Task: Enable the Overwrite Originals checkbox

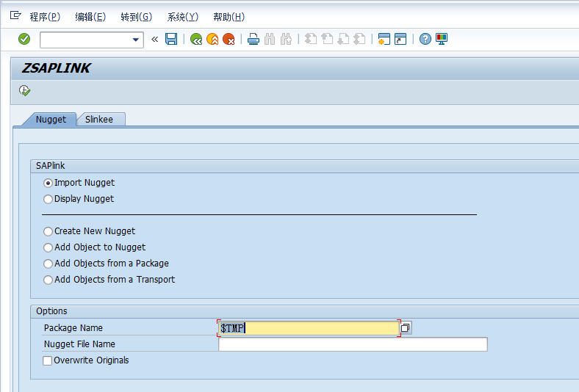Action: click(x=48, y=360)
